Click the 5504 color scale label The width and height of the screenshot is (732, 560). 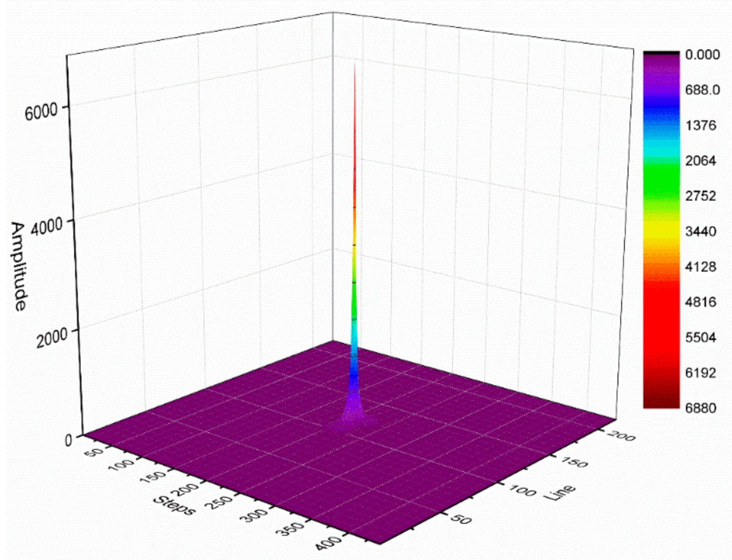[700, 337]
